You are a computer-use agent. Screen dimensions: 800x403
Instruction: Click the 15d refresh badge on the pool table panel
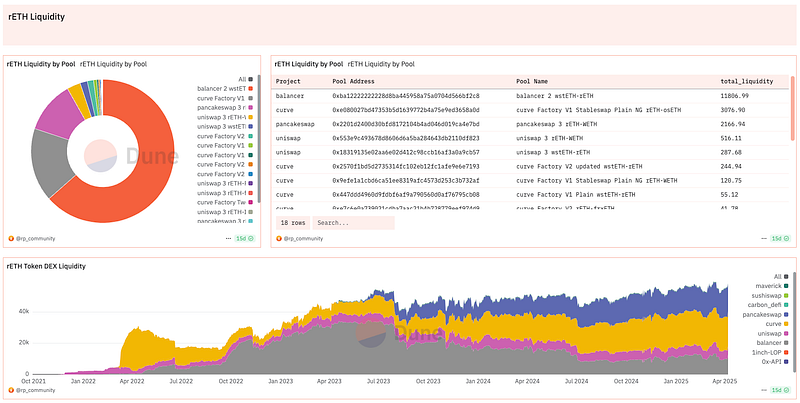click(781, 238)
